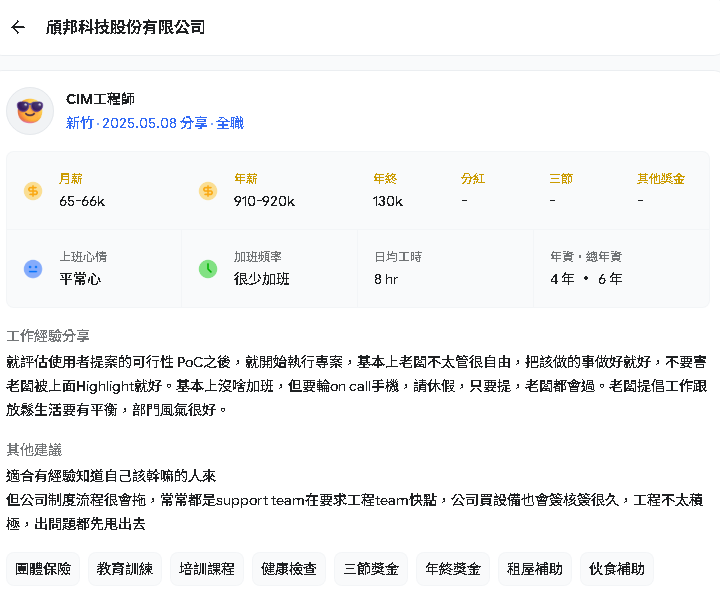Select the 年終獎金 benefit tag

pos(453,569)
